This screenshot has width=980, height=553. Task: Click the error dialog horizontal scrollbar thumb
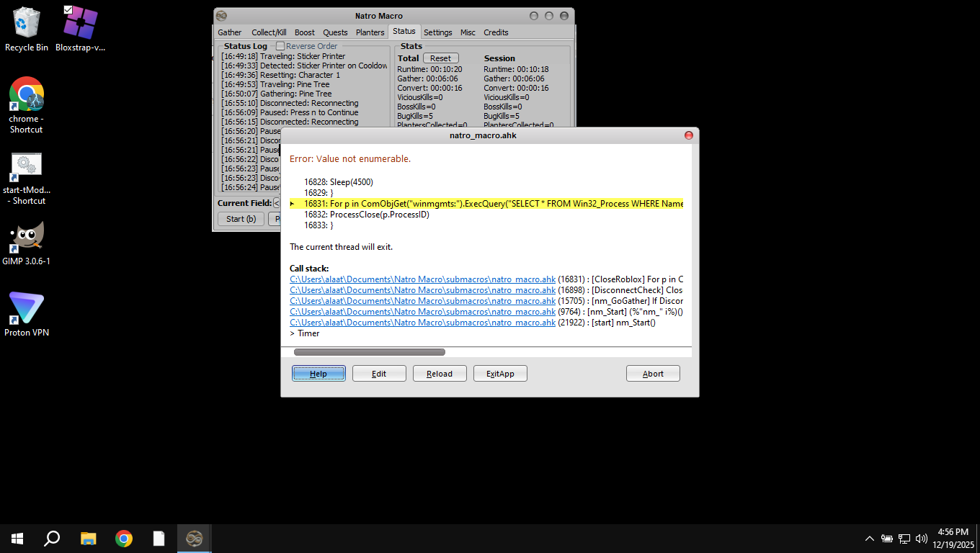[x=370, y=352]
